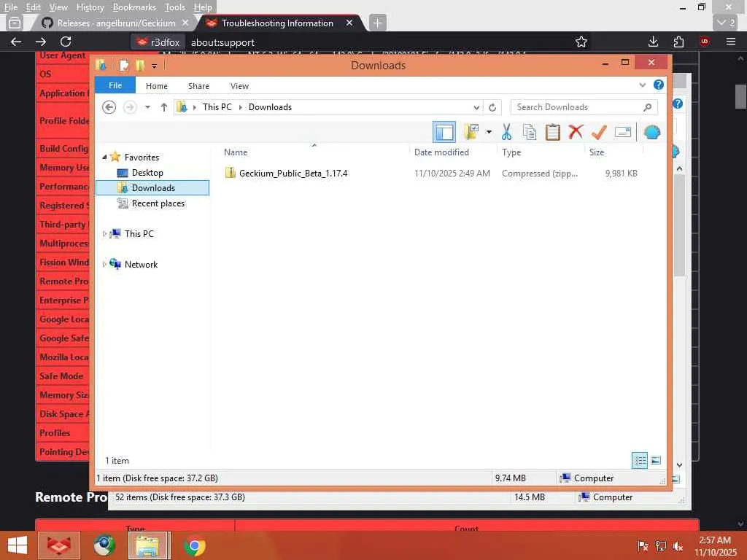Viewport: 747px width, 560px height.
Task: Toggle the navigation pane layout button
Action: tap(444, 132)
